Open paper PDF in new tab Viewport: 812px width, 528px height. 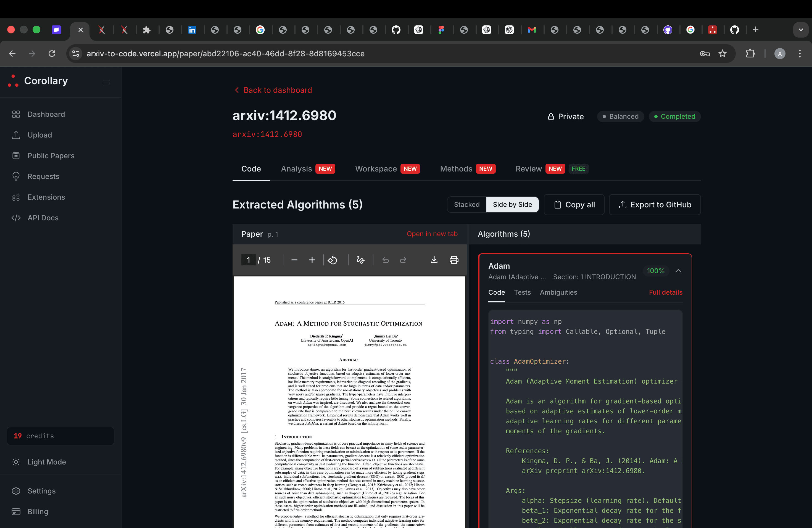(x=432, y=234)
